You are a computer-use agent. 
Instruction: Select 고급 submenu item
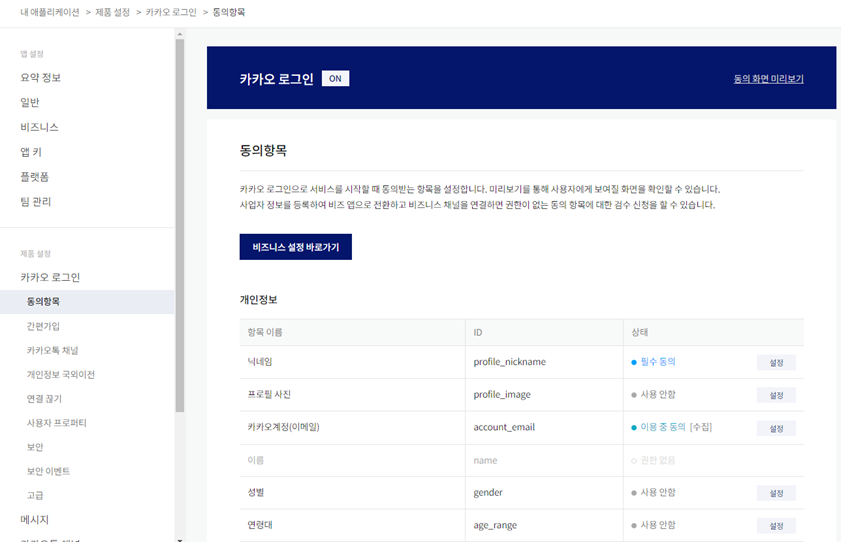35,495
